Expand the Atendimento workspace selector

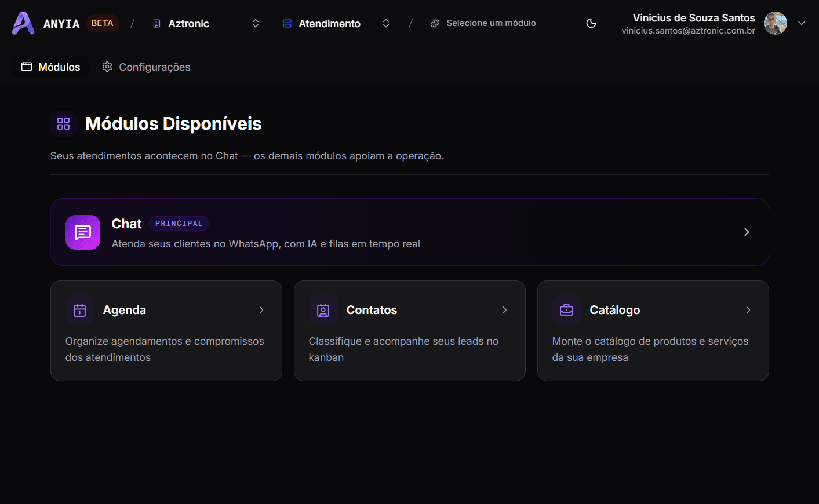coord(336,23)
